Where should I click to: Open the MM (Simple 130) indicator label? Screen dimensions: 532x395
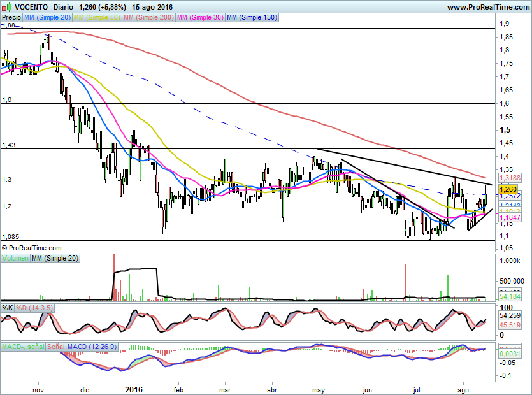click(x=252, y=17)
